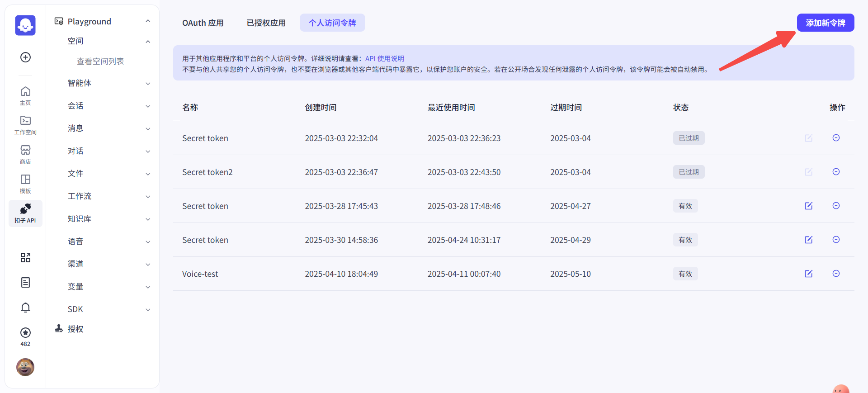This screenshot has width=868, height=393.
Task: Edit the Secret token expiring 2025-04-29
Action: (x=809, y=240)
